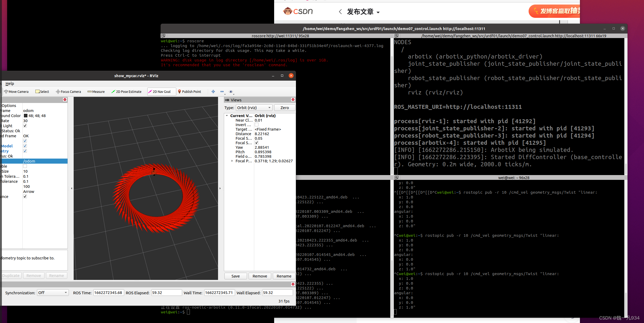Image resolution: width=644 pixels, height=323 pixels.
Task: Click the Shape value Arrow
Action: tap(29, 192)
